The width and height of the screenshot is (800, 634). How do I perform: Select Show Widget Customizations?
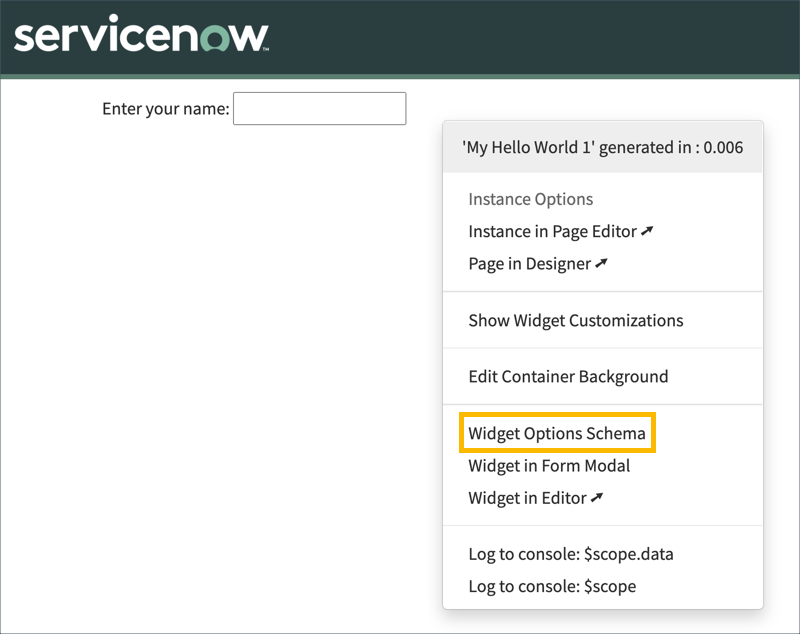pyautogui.click(x=577, y=320)
